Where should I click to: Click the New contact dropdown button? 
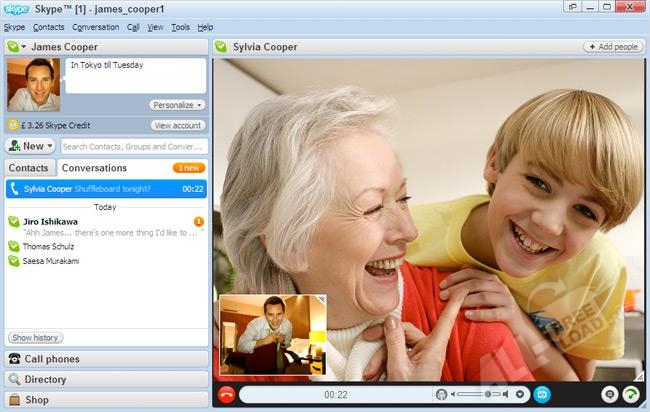tap(30, 146)
